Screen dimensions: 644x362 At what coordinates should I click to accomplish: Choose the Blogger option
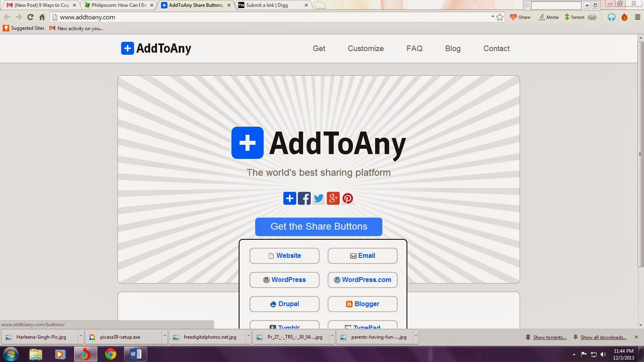tap(363, 304)
